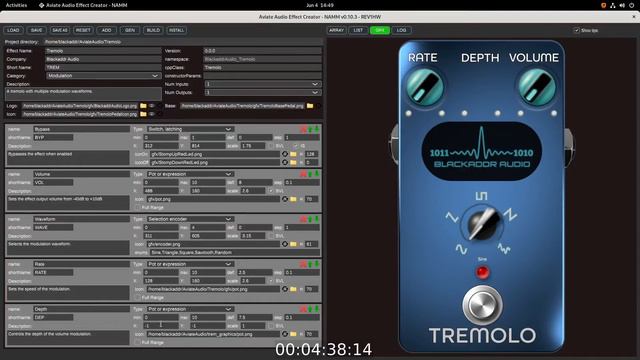Switch to the LOG view tab
The image size is (640, 360).
pos(401,30)
